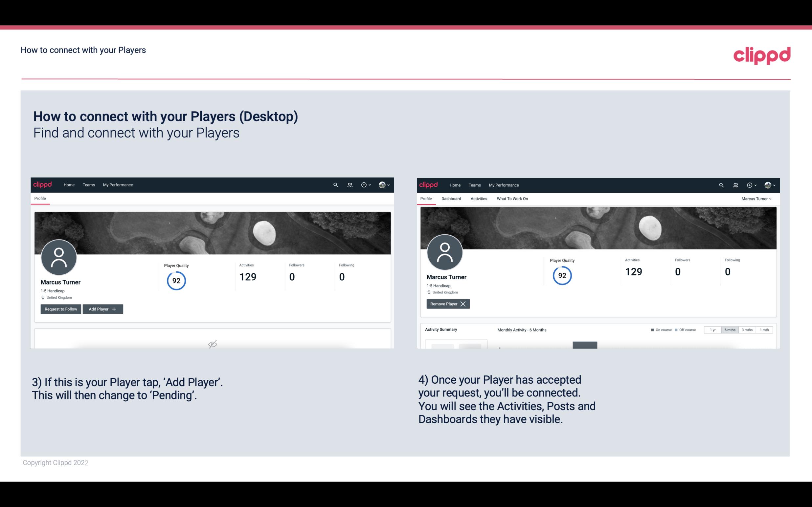Image resolution: width=812 pixels, height=507 pixels.
Task: Select the 6 months activity timeframe
Action: tap(729, 329)
